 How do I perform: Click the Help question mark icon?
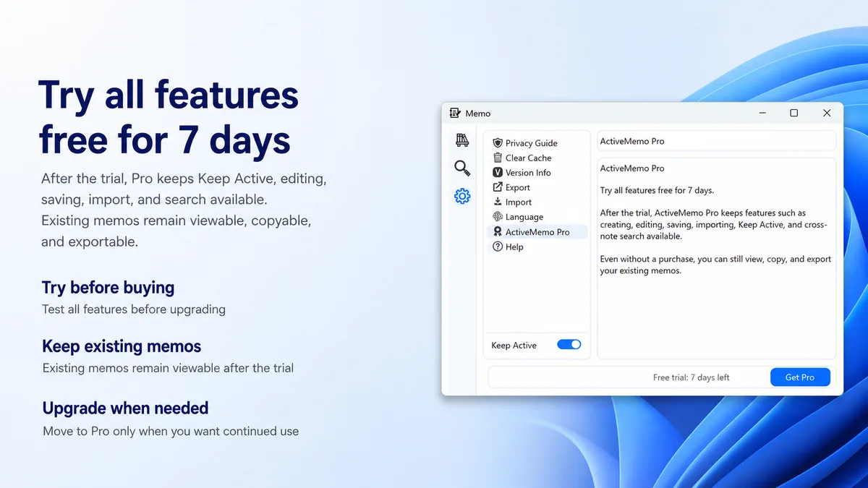[498, 247]
